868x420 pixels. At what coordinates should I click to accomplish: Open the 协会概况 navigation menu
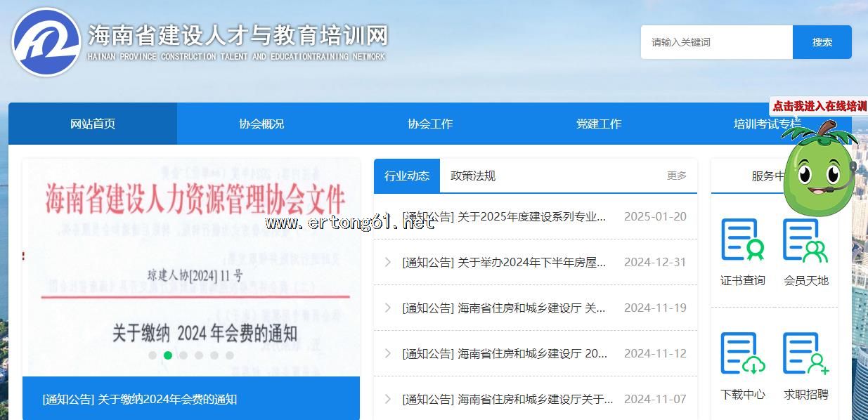pyautogui.click(x=261, y=124)
